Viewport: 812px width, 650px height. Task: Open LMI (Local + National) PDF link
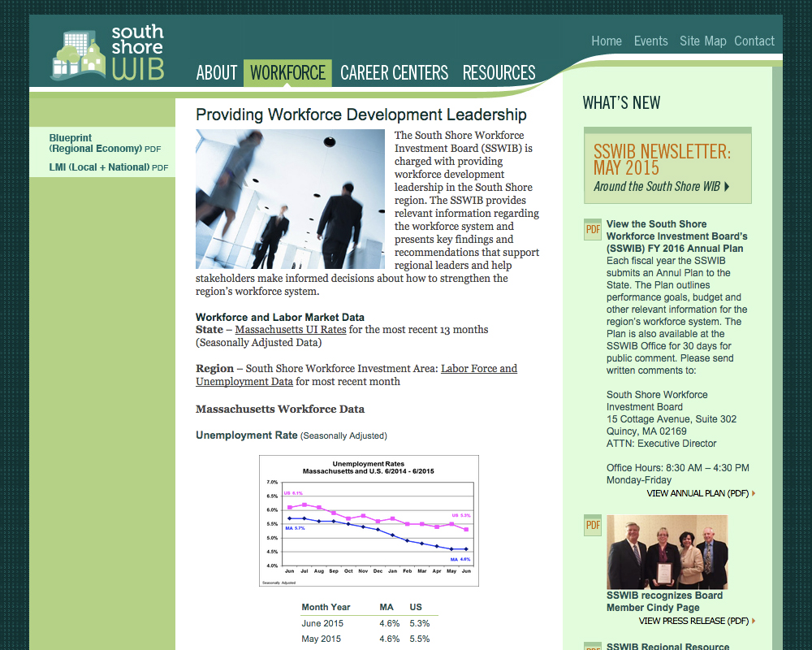coord(109,167)
